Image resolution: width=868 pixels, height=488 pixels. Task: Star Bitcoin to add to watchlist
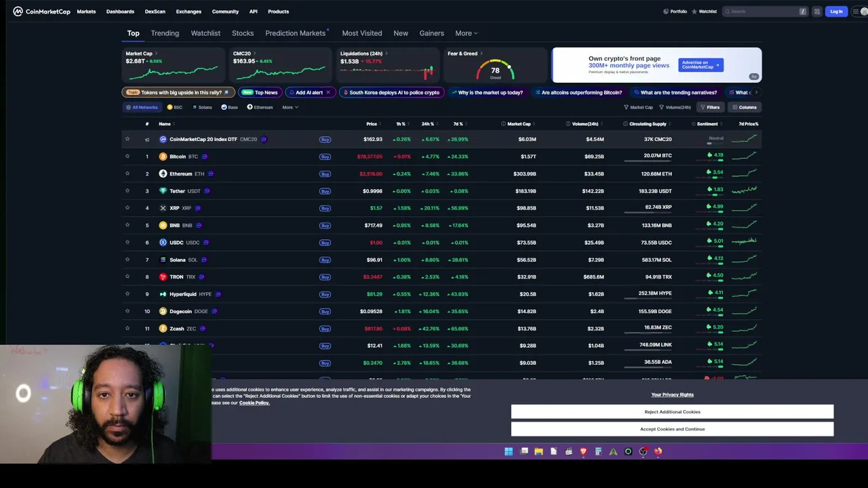click(127, 157)
